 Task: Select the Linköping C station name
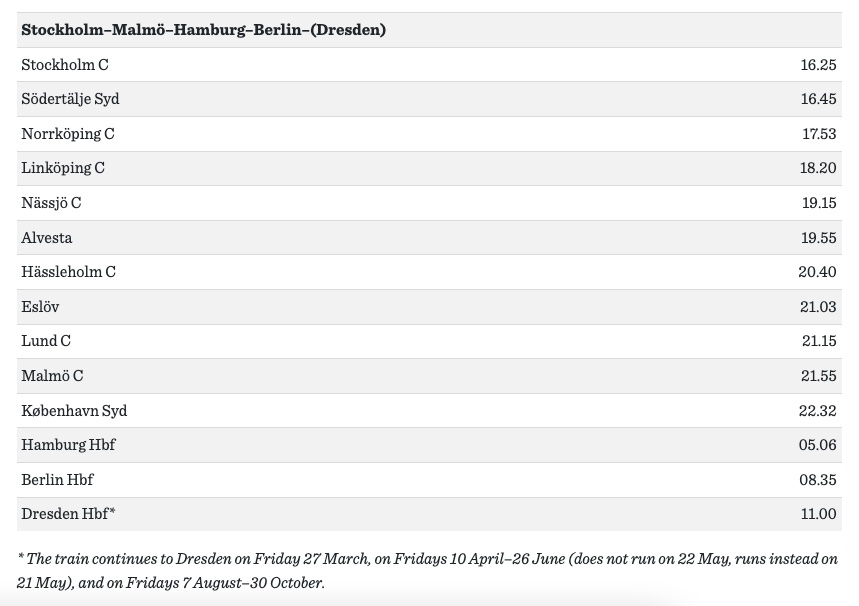(63, 168)
